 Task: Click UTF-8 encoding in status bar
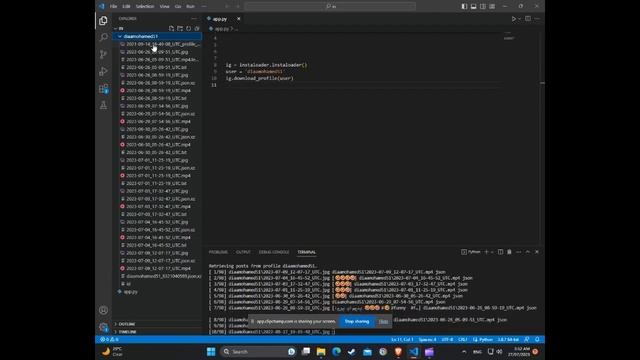(x=447, y=340)
